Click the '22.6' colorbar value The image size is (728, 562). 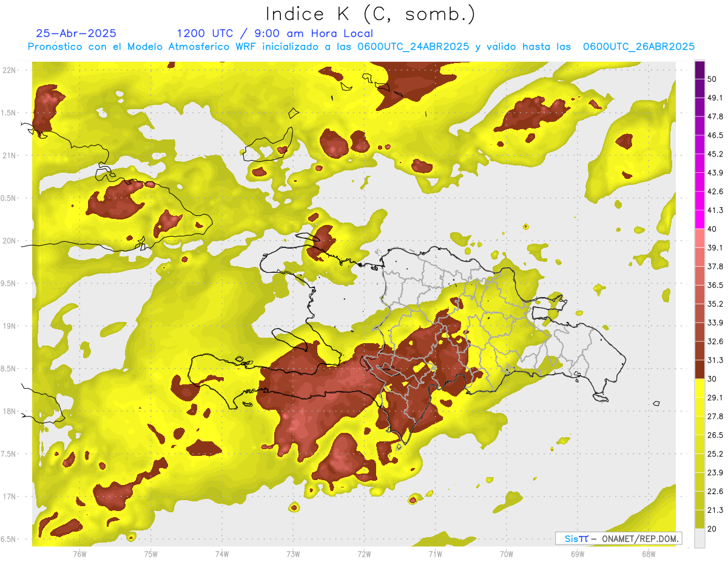click(715, 492)
